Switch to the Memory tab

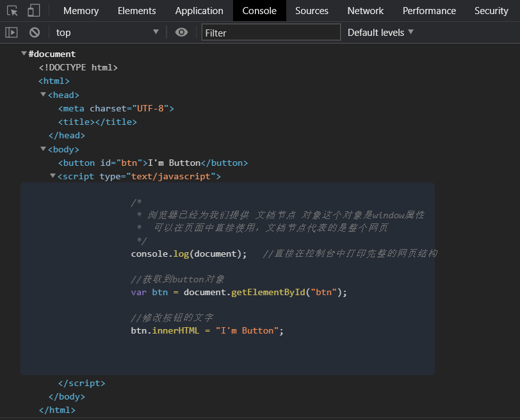(81, 11)
